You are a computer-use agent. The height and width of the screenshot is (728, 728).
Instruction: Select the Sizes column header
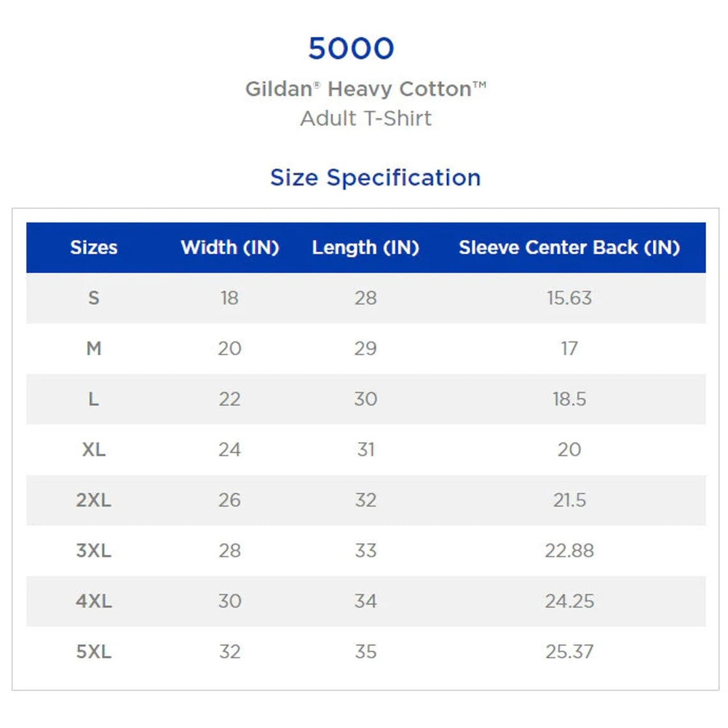pyautogui.click(x=94, y=248)
